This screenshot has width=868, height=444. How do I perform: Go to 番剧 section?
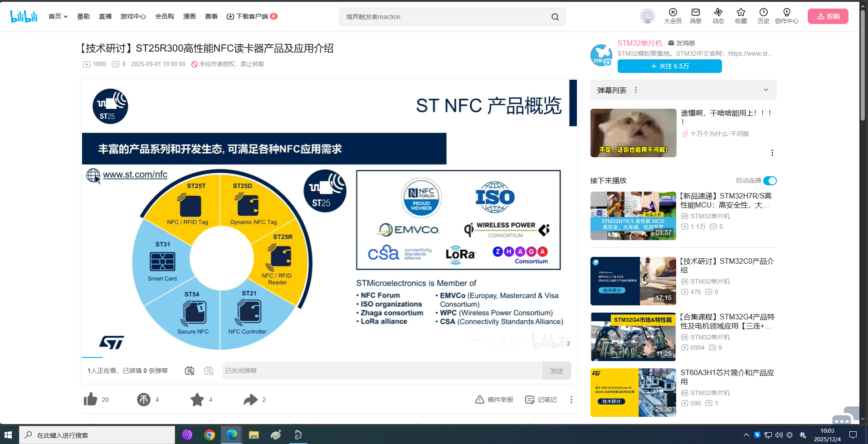coord(83,16)
